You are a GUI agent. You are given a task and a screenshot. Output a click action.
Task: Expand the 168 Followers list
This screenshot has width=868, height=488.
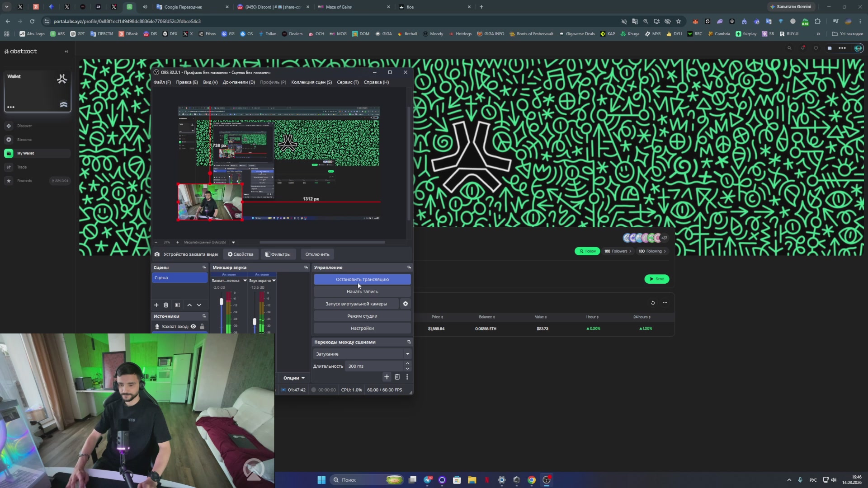click(x=618, y=251)
